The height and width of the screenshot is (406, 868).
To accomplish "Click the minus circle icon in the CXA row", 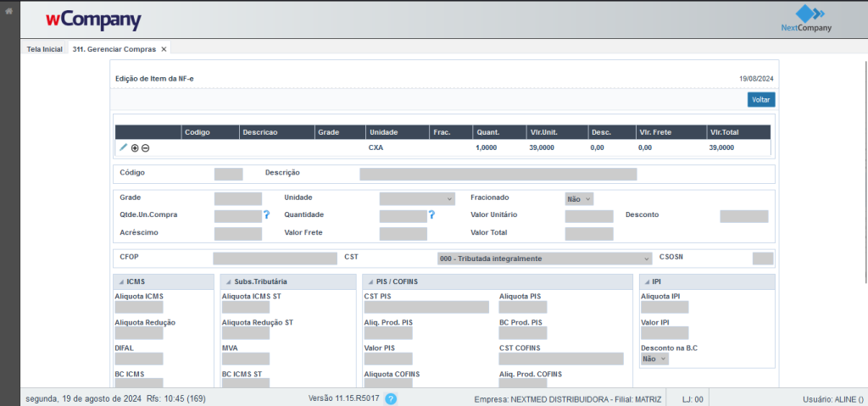I will [x=145, y=147].
